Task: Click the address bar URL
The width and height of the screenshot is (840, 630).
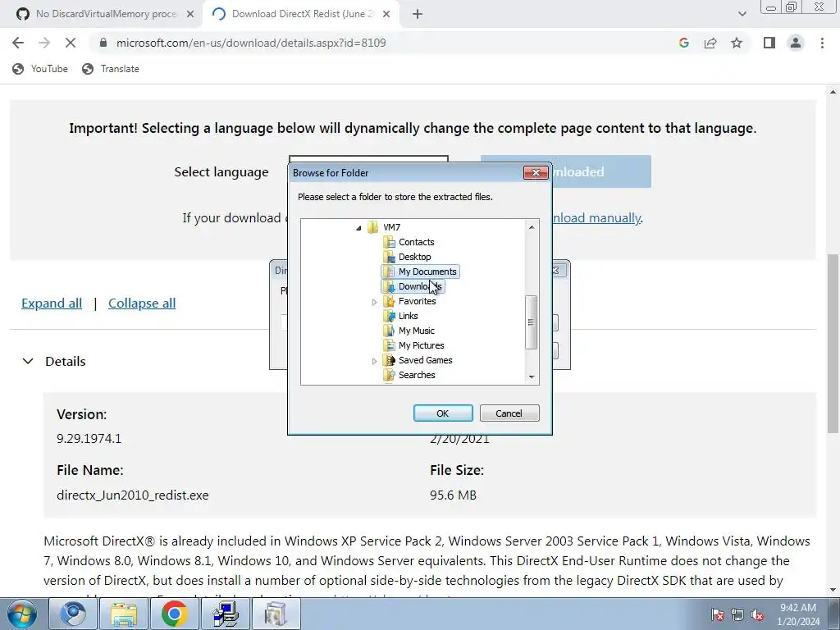Action: 251,43
